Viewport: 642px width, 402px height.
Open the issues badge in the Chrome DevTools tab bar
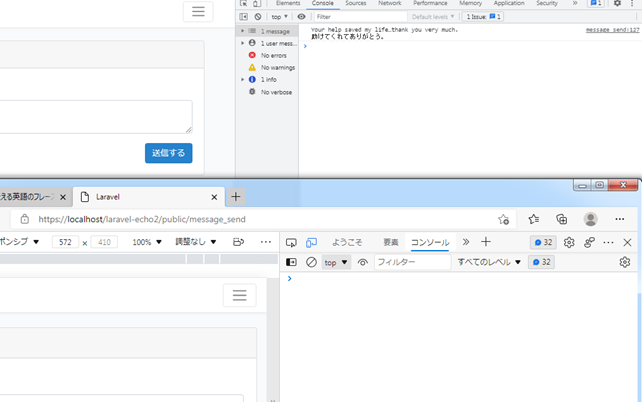tap(596, 3)
